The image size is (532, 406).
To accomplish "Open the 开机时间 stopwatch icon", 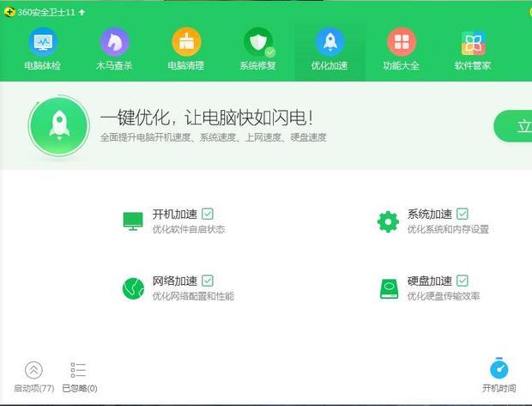I will 499,368.
